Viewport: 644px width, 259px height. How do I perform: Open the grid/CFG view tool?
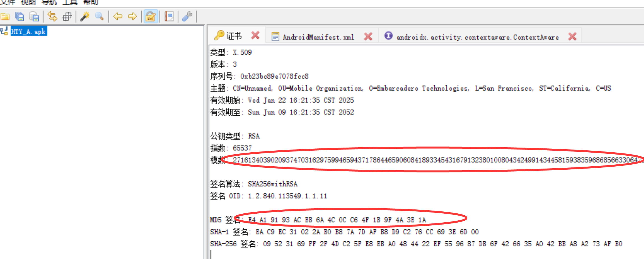click(x=67, y=16)
